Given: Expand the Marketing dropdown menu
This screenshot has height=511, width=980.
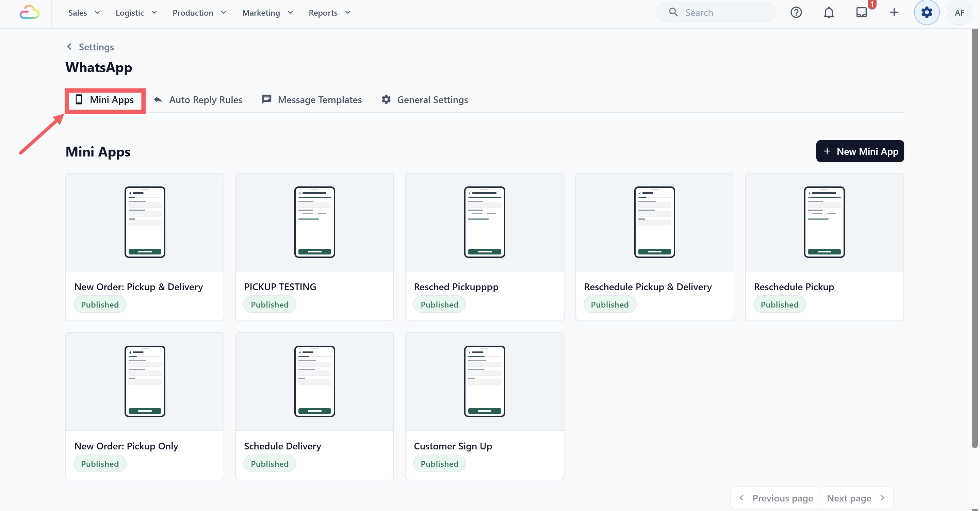Looking at the screenshot, I should click(267, 13).
